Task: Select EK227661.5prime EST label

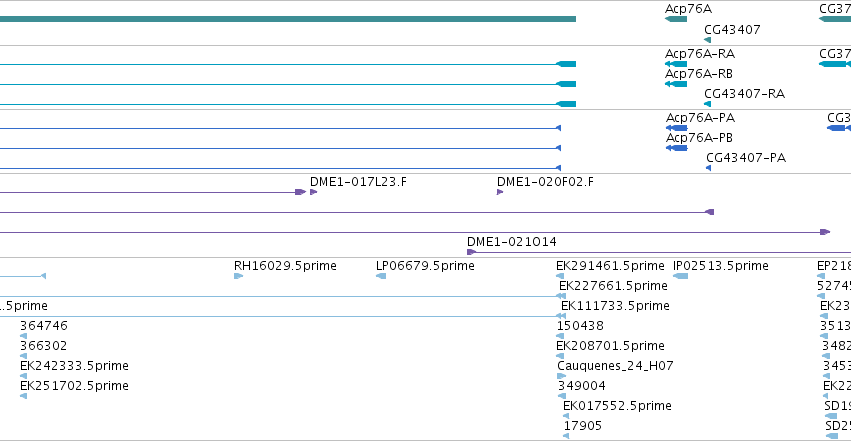Action: pyautogui.click(x=613, y=286)
